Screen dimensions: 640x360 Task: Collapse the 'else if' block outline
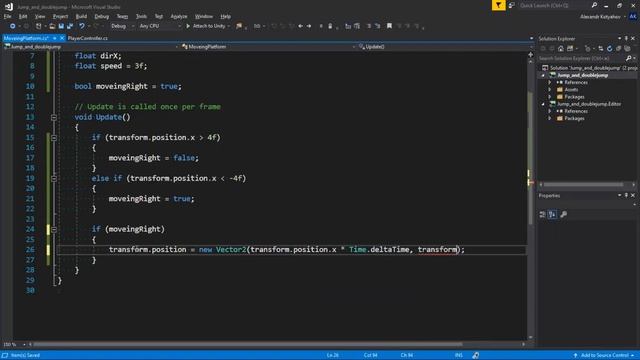tap(54, 179)
